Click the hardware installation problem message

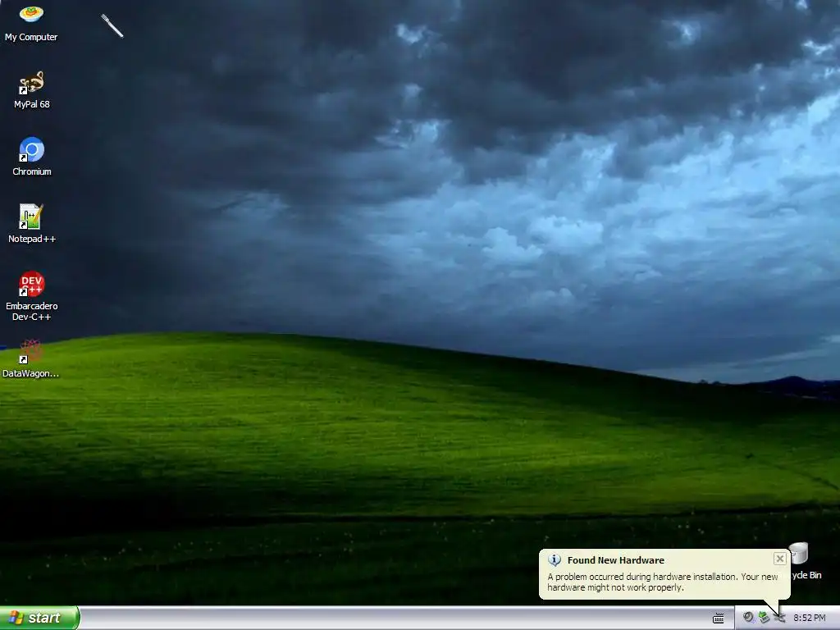pyautogui.click(x=662, y=582)
